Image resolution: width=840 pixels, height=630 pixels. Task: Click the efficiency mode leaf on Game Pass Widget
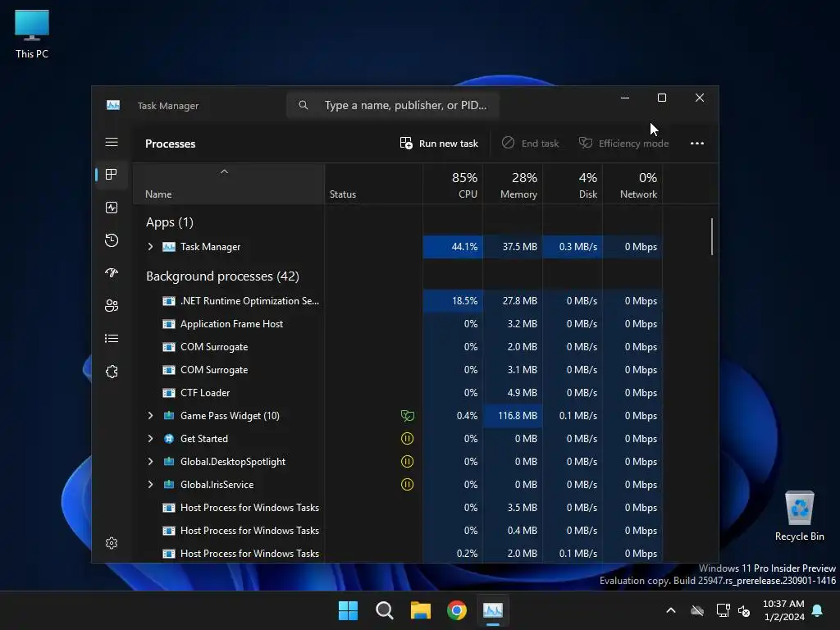click(407, 416)
